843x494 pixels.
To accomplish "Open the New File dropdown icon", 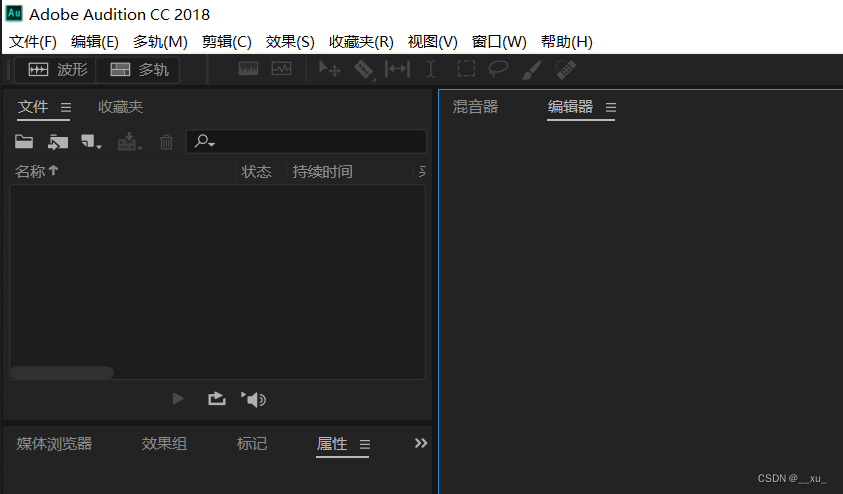I will pos(91,142).
